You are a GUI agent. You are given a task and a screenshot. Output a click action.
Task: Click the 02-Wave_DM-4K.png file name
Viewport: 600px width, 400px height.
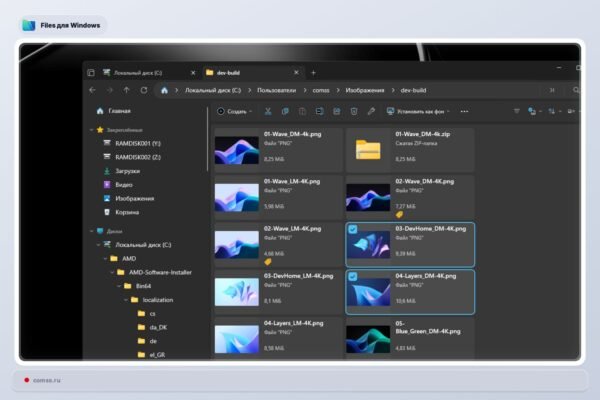point(425,181)
